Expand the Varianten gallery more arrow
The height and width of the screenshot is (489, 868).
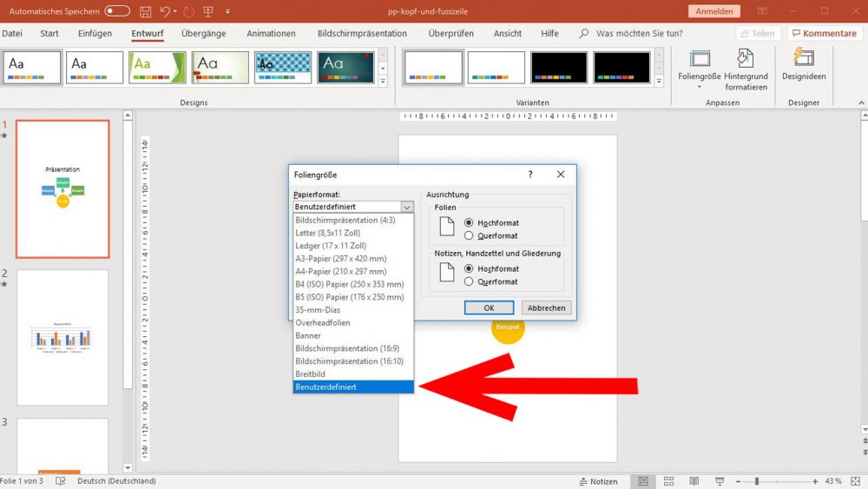pyautogui.click(x=659, y=81)
